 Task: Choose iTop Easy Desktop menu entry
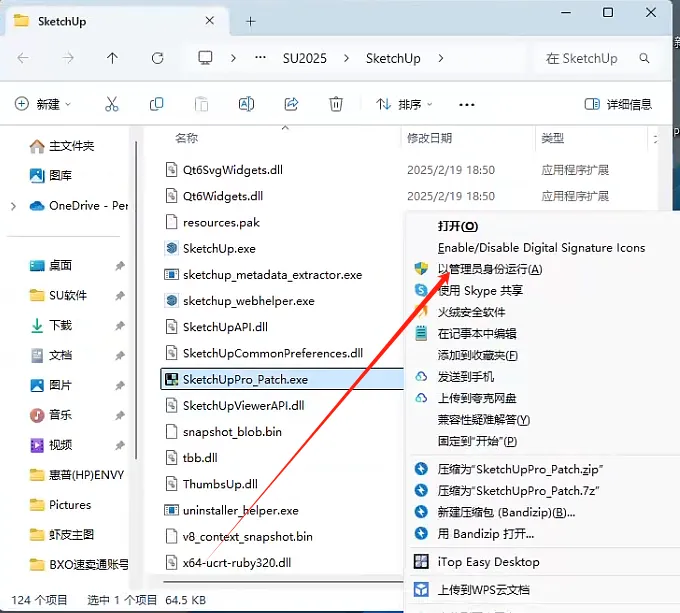pyautogui.click(x=488, y=562)
